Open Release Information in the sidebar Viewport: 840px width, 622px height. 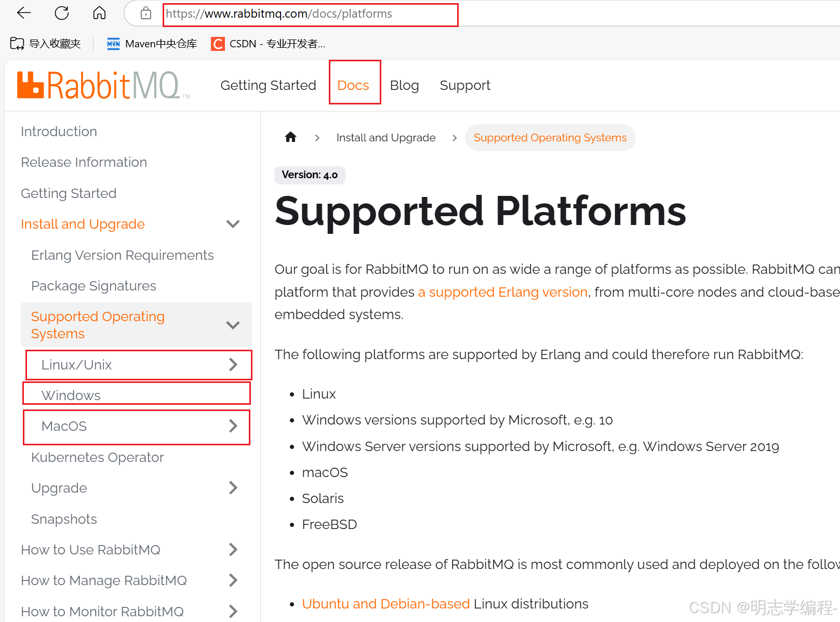(84, 162)
